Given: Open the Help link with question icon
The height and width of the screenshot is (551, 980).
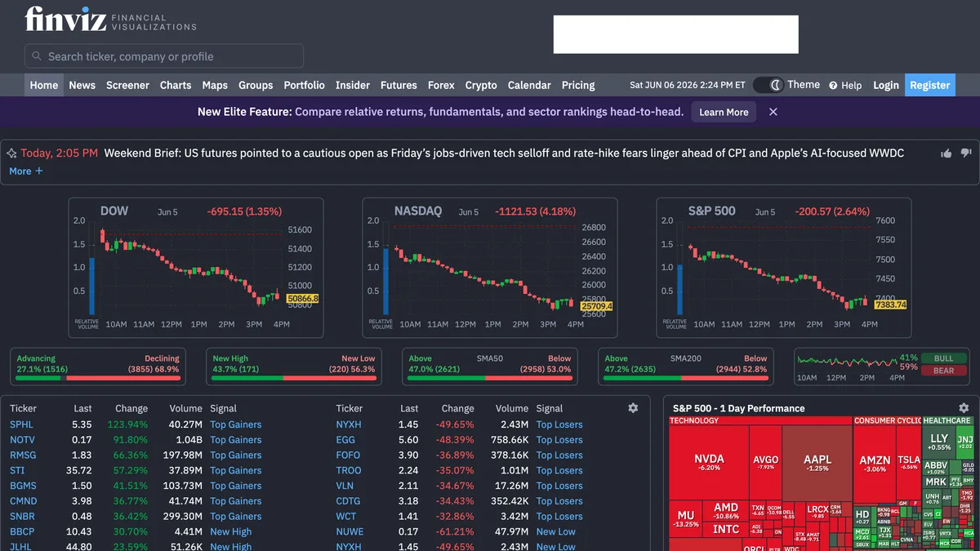Looking at the screenshot, I should click(x=845, y=85).
